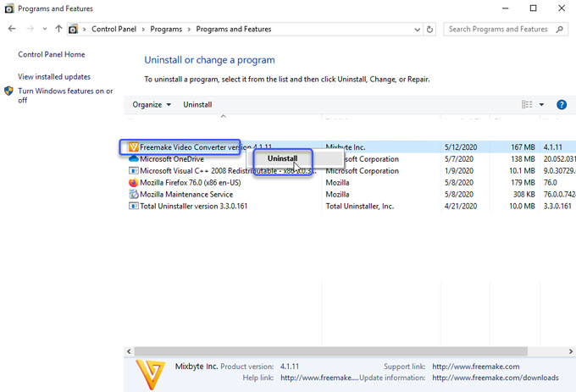
Task: Select Freemake Video Converter version 4.1.11 row
Action: tap(352, 147)
